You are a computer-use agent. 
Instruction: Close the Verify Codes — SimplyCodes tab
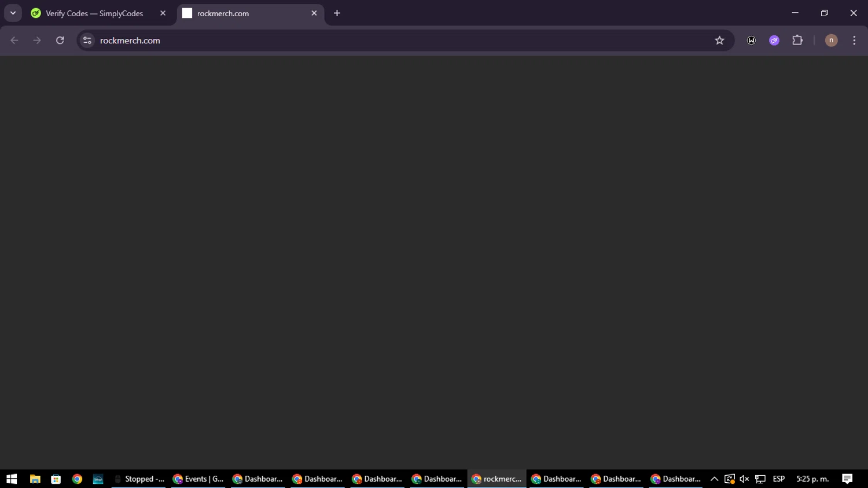[x=163, y=13]
